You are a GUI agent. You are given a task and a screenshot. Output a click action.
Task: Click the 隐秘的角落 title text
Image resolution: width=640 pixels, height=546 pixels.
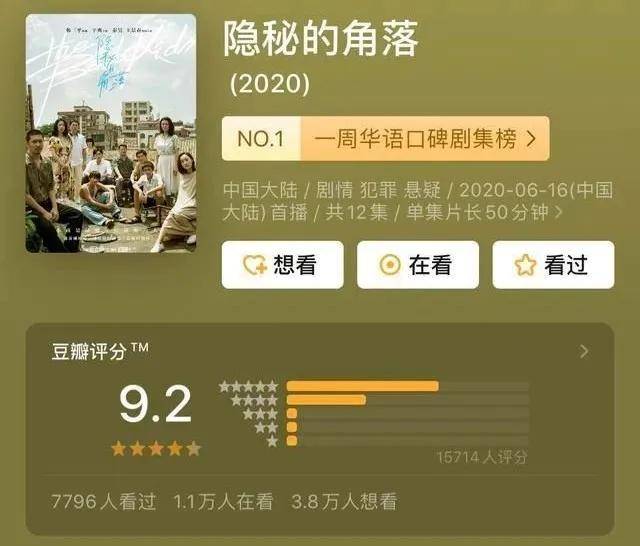pyautogui.click(x=321, y=39)
